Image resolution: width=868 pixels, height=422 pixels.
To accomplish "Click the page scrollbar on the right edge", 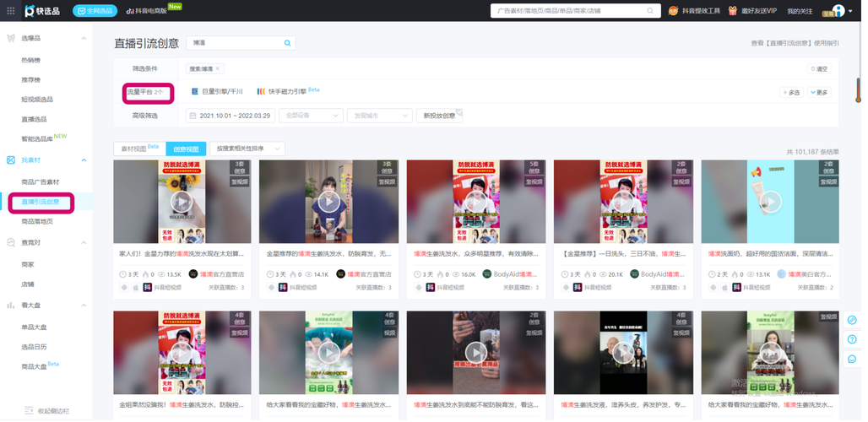I will [x=858, y=89].
